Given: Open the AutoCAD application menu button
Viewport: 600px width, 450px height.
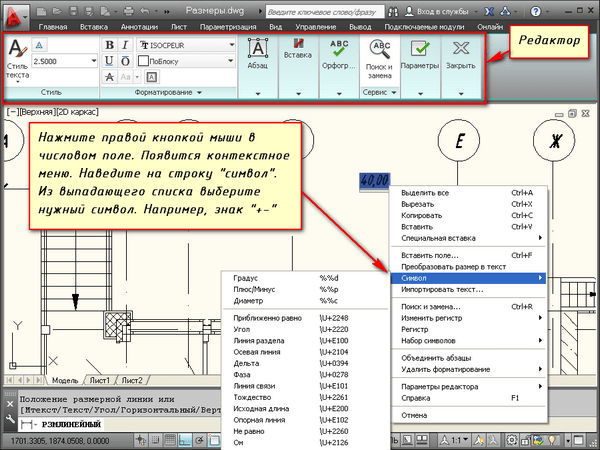Looking at the screenshot, I should pyautogui.click(x=15, y=17).
